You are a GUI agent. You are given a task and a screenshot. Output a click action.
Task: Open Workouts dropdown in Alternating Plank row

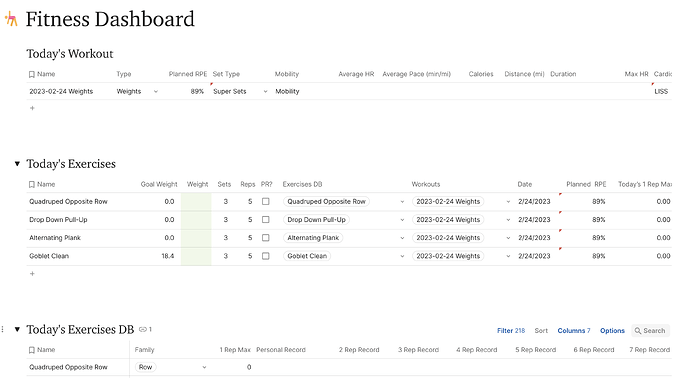point(508,238)
